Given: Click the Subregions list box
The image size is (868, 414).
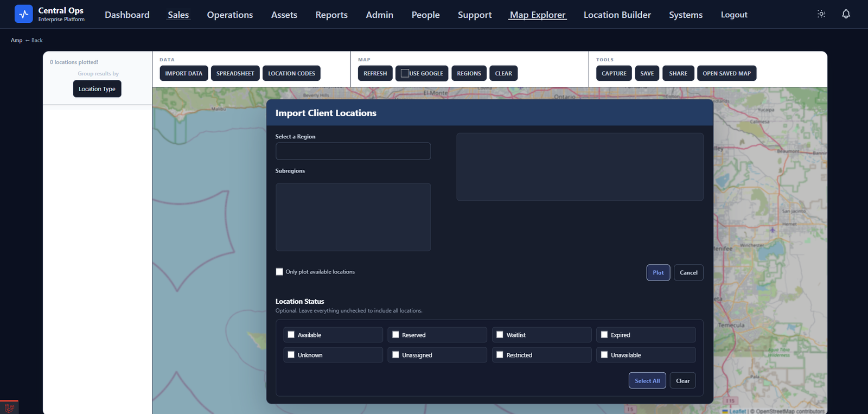Looking at the screenshot, I should coord(353,217).
